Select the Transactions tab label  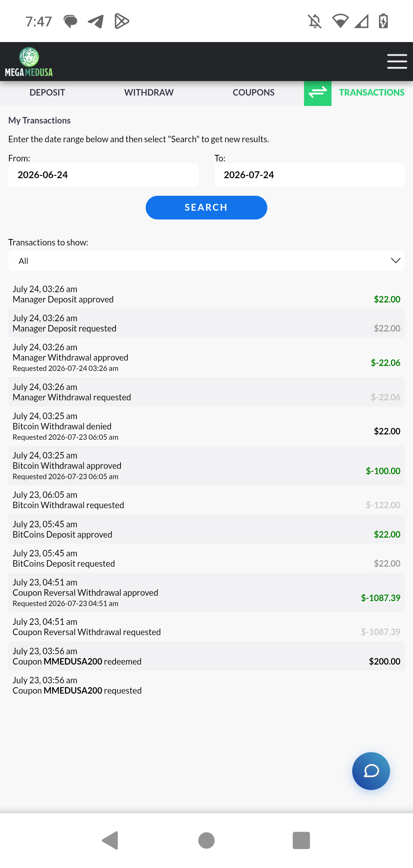tap(372, 93)
